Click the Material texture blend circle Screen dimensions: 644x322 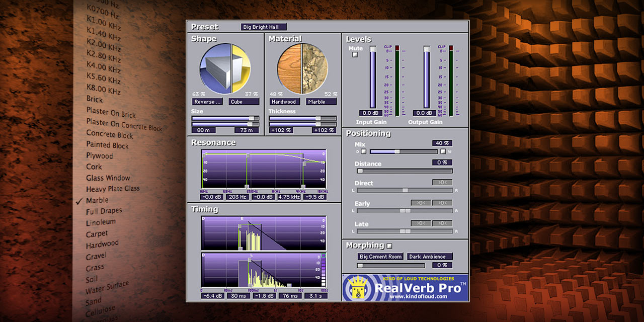[302, 68]
